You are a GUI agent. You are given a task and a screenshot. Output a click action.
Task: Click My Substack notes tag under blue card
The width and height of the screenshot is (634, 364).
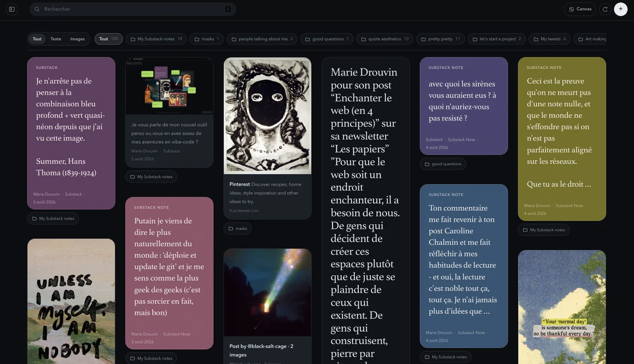446,357
